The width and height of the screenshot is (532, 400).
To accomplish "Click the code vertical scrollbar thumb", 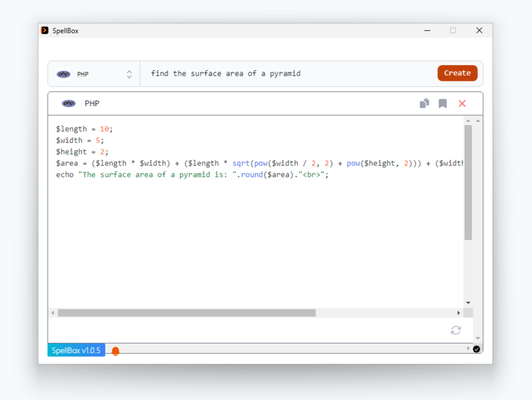I will (x=468, y=182).
